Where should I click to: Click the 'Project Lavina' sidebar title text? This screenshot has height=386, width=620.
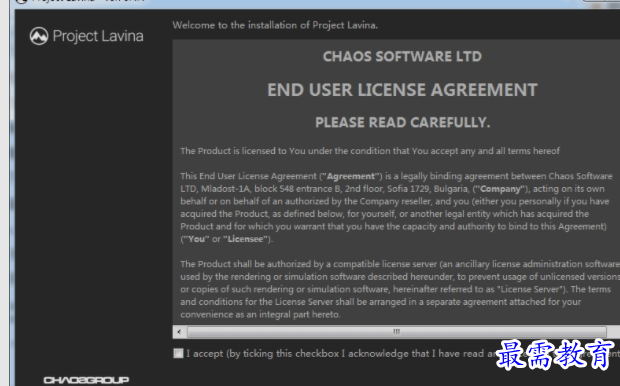(x=98, y=36)
